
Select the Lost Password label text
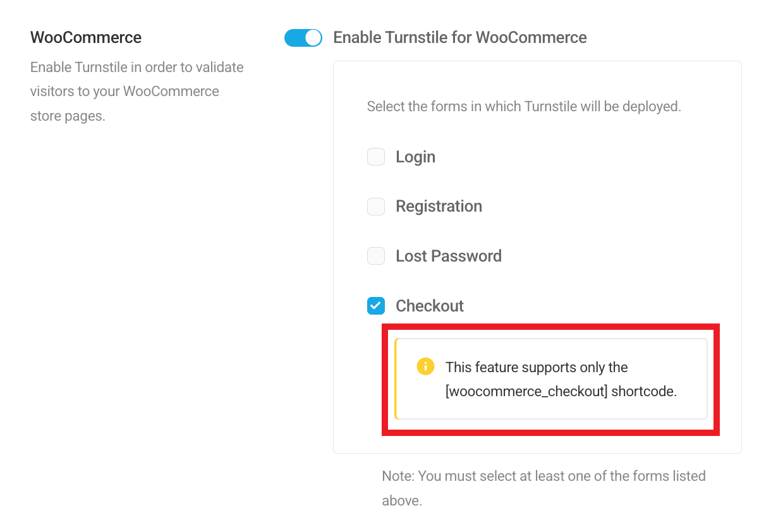click(448, 256)
